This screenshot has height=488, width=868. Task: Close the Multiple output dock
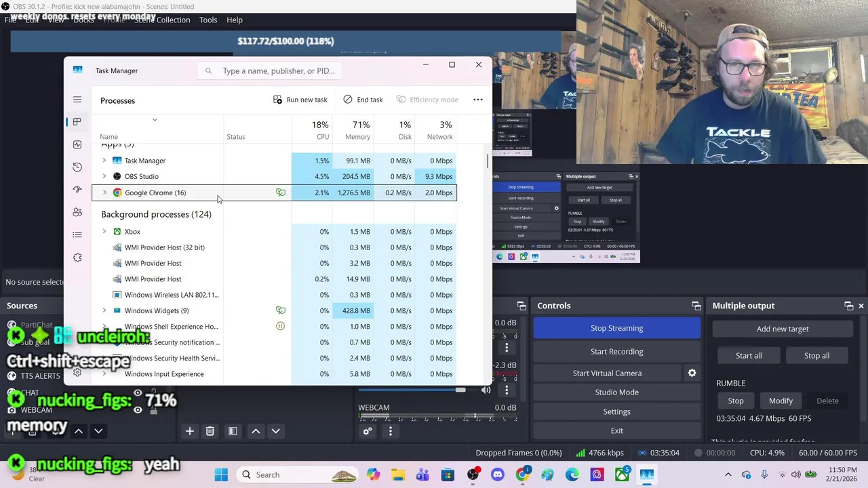(861, 306)
